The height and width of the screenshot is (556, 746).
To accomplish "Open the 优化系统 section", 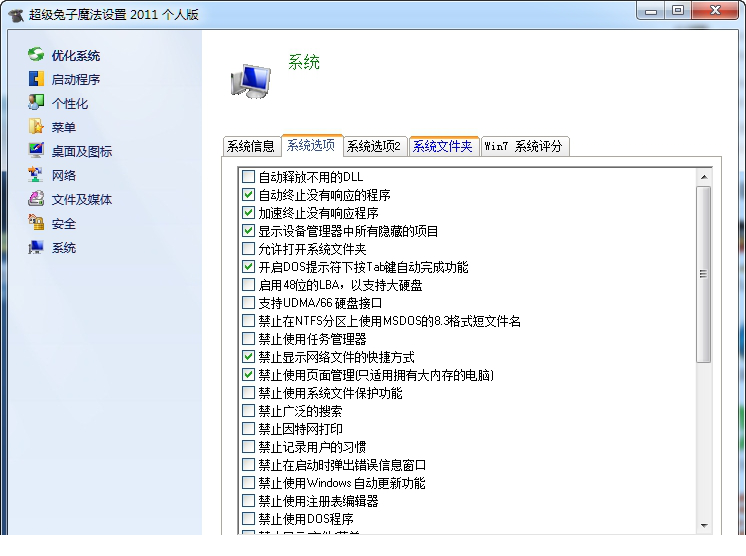I will point(76,56).
